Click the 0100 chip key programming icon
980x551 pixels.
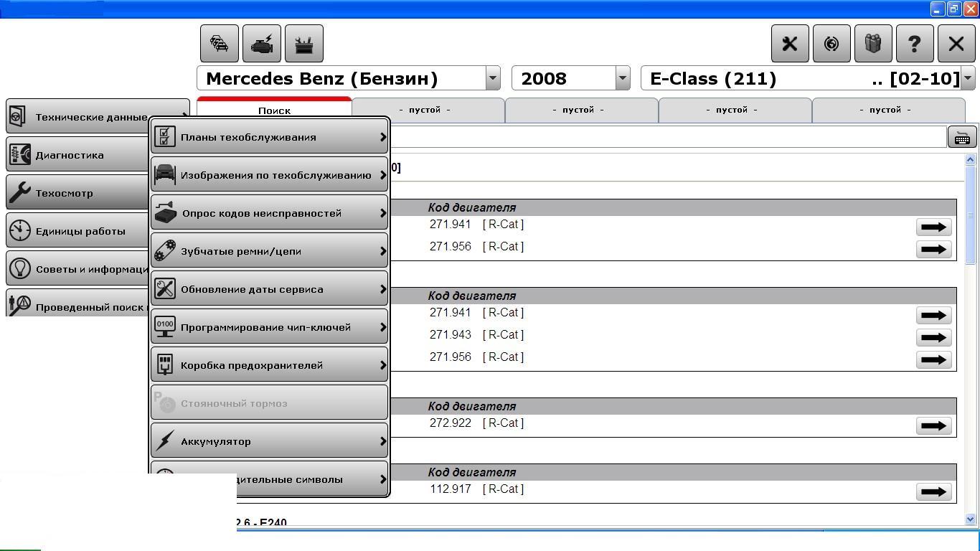click(x=165, y=326)
